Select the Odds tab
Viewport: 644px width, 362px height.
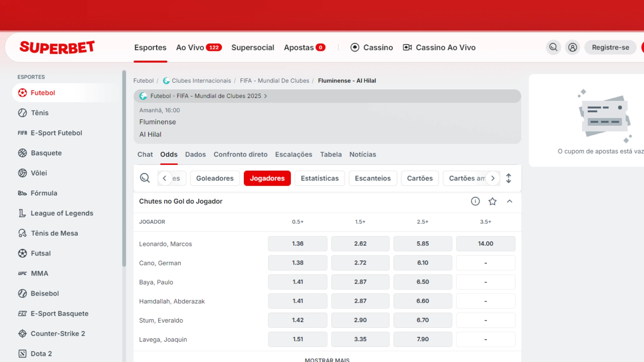point(169,155)
